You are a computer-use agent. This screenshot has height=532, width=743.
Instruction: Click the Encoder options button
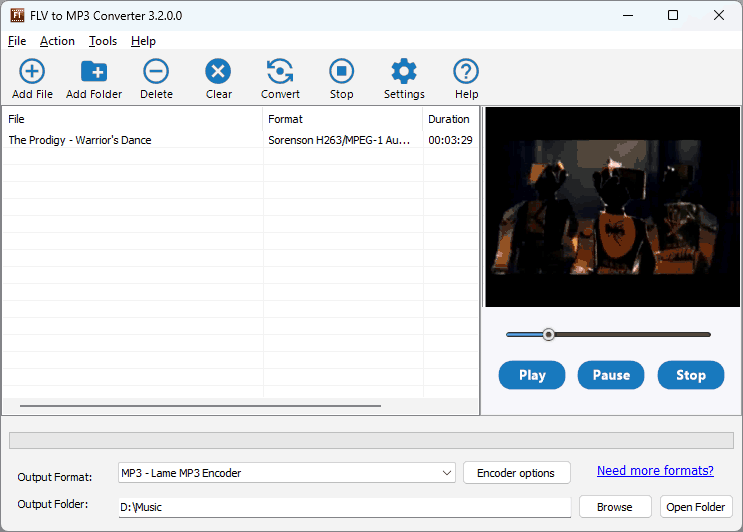[x=516, y=473]
